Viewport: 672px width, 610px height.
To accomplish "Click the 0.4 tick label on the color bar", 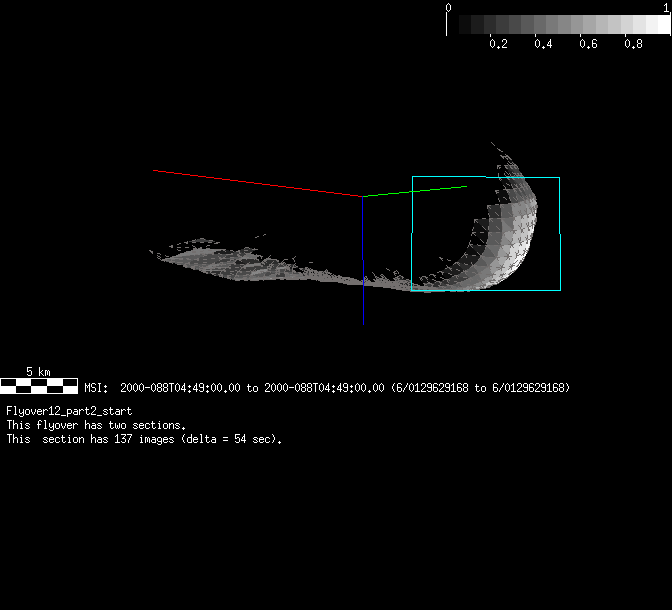I will (543, 44).
